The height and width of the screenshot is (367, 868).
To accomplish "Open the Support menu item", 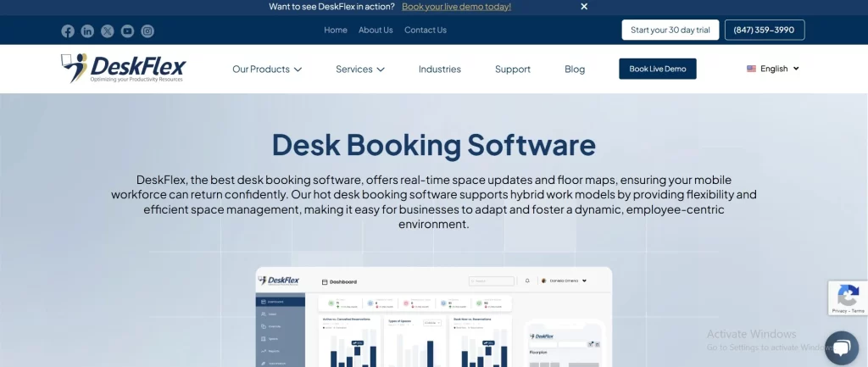I will coord(513,70).
